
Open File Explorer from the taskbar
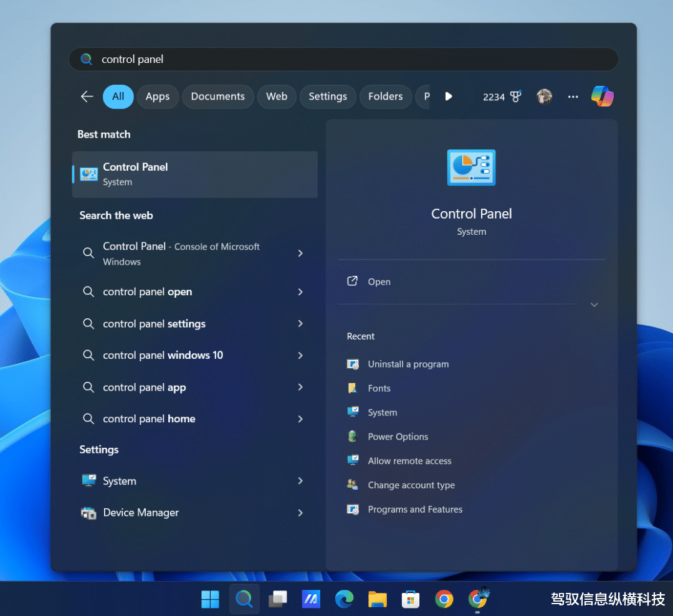click(377, 599)
